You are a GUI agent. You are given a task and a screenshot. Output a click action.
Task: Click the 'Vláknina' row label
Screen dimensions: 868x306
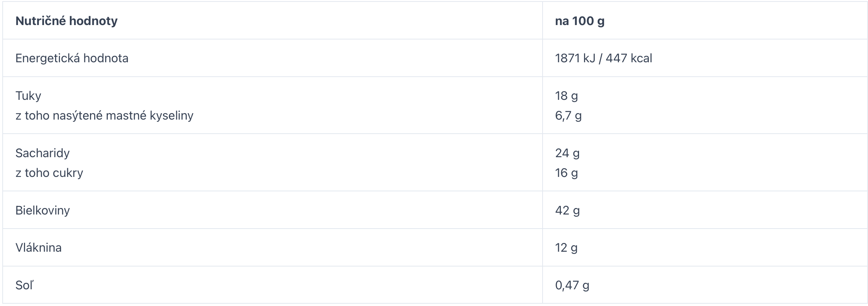[x=38, y=248]
